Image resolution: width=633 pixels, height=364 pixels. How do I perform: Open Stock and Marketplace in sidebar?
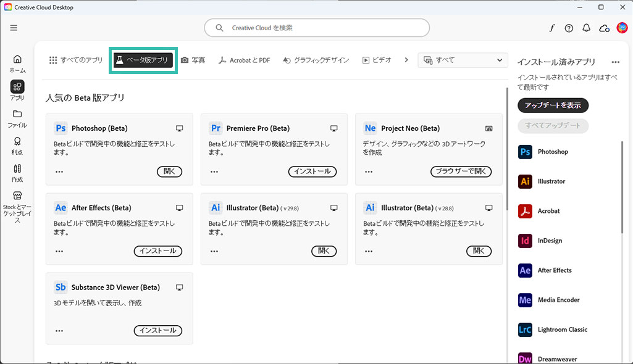tap(17, 207)
